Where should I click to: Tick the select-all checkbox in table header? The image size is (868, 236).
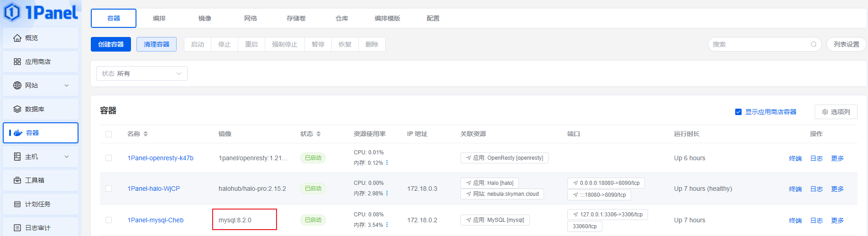[x=109, y=134]
